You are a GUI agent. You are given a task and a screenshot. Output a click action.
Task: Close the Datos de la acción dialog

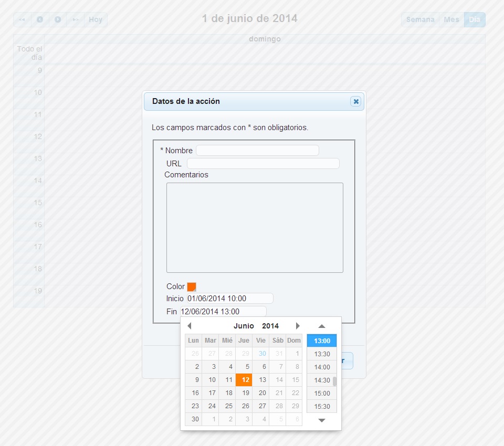click(x=355, y=102)
